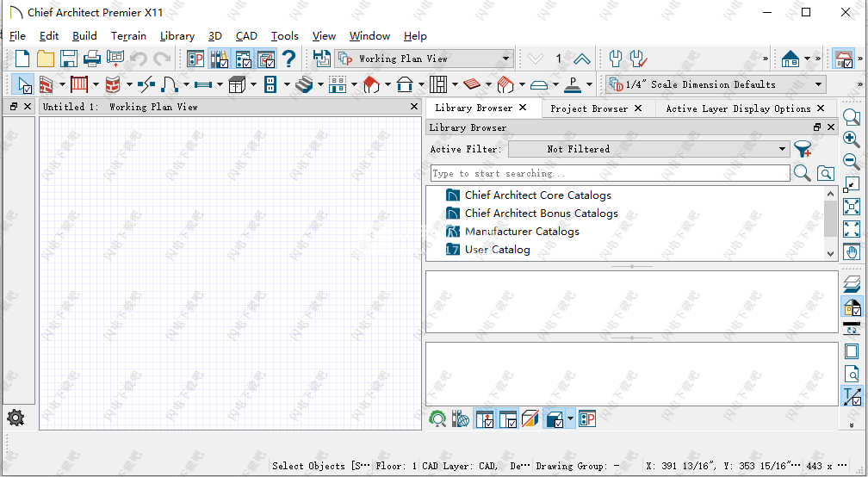
Task: Click the add filter funnel icon
Action: [x=803, y=149]
